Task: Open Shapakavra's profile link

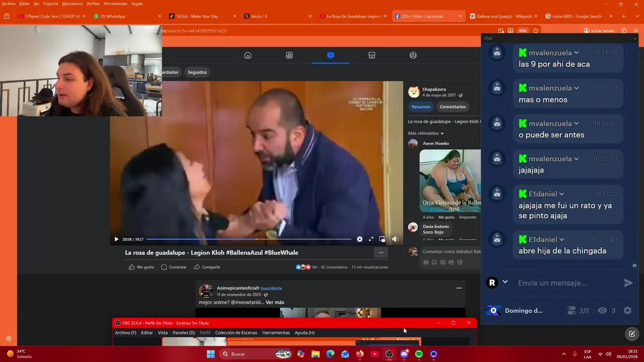Action: tap(434, 89)
